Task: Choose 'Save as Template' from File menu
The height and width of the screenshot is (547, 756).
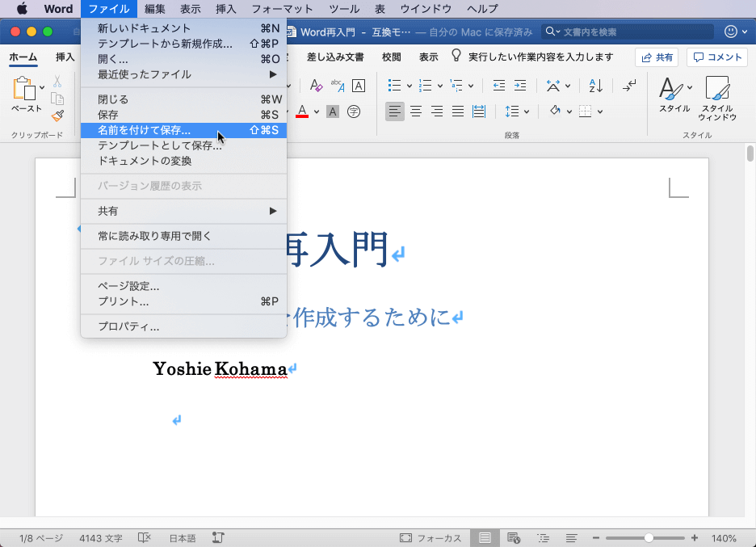Action: coord(159,145)
